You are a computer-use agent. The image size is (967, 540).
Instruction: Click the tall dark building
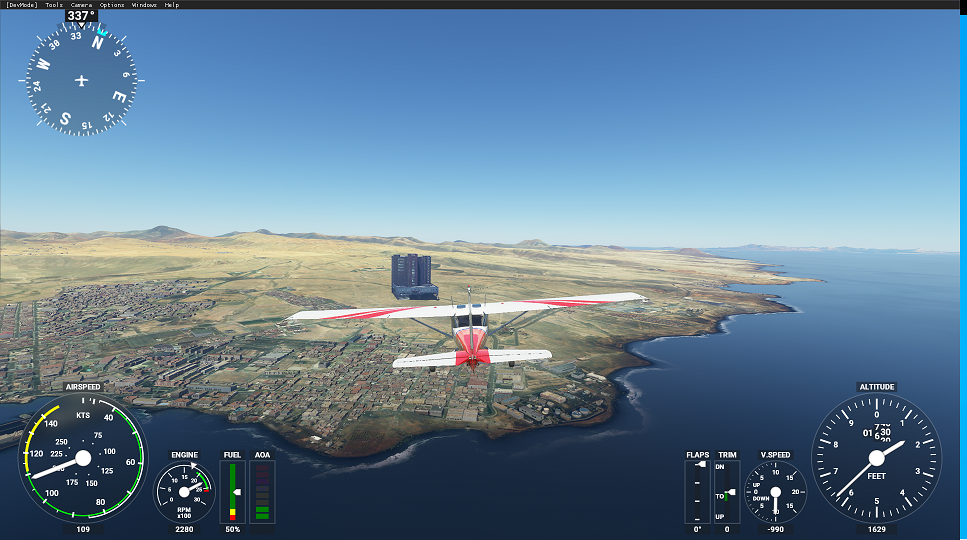click(411, 274)
